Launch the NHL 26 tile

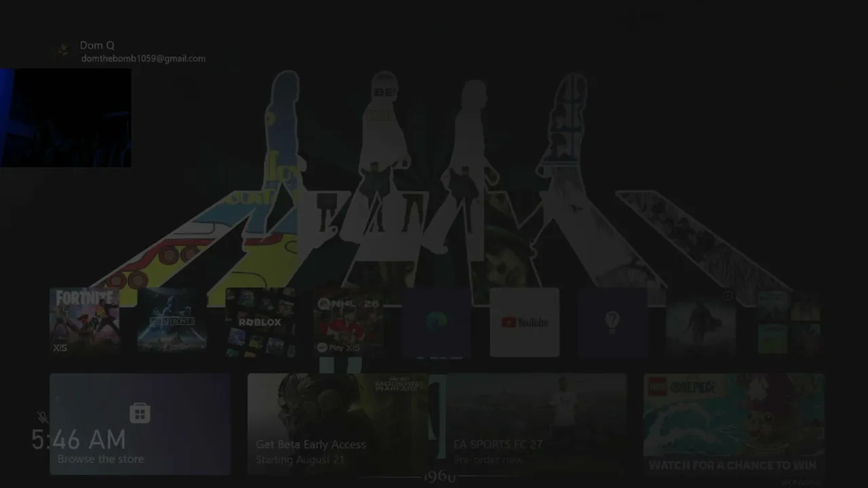349,322
